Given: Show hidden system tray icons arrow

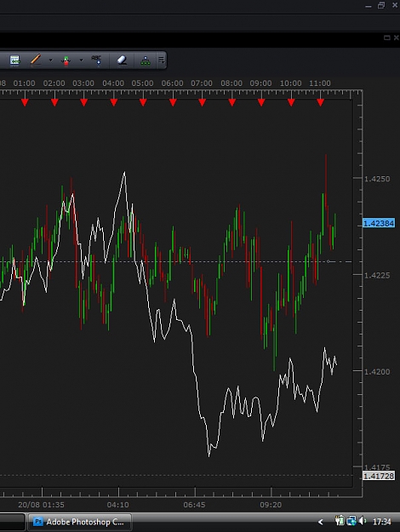Looking at the screenshot, I should (320, 522).
